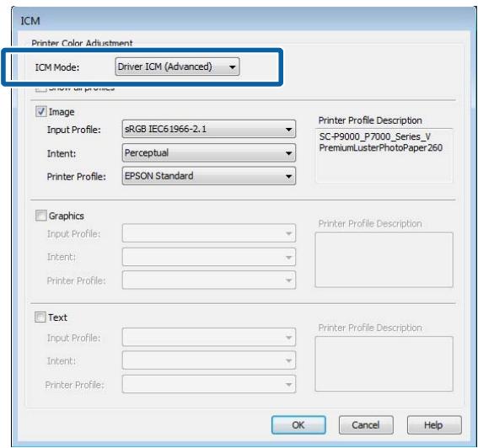Click the ICM dialog title
The image size is (478, 448).
pyautogui.click(x=30, y=21)
